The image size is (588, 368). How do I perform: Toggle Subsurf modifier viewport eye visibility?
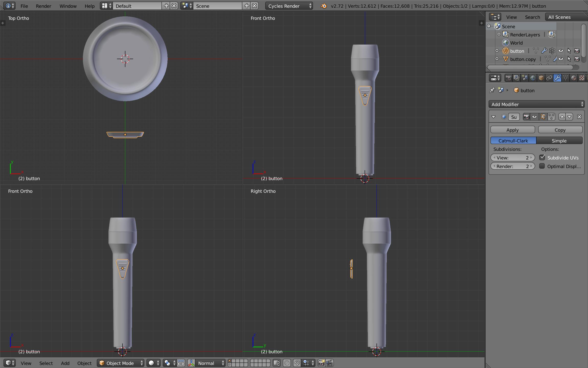pyautogui.click(x=535, y=117)
